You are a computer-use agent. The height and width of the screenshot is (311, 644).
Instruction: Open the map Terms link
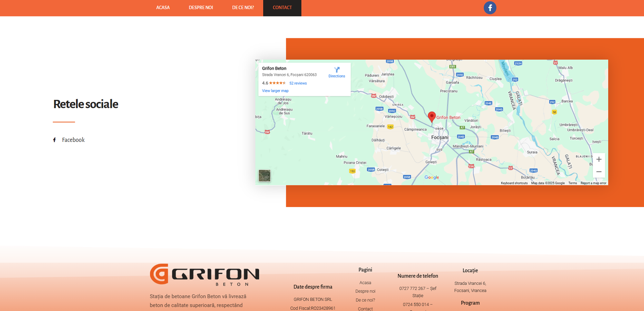[x=572, y=183]
